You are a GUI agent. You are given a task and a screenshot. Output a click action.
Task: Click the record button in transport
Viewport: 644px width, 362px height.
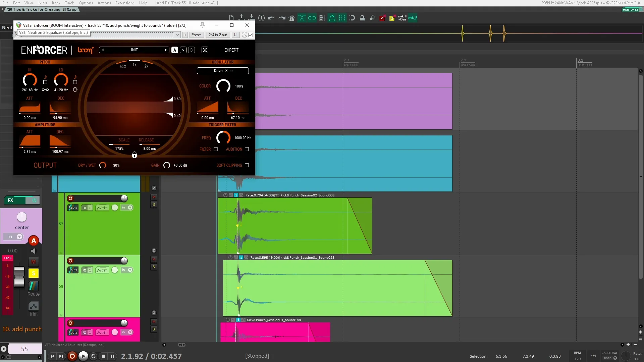72,356
